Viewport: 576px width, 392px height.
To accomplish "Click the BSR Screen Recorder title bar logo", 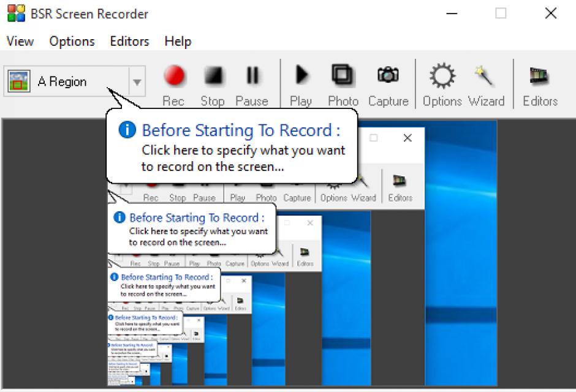I will coord(16,13).
